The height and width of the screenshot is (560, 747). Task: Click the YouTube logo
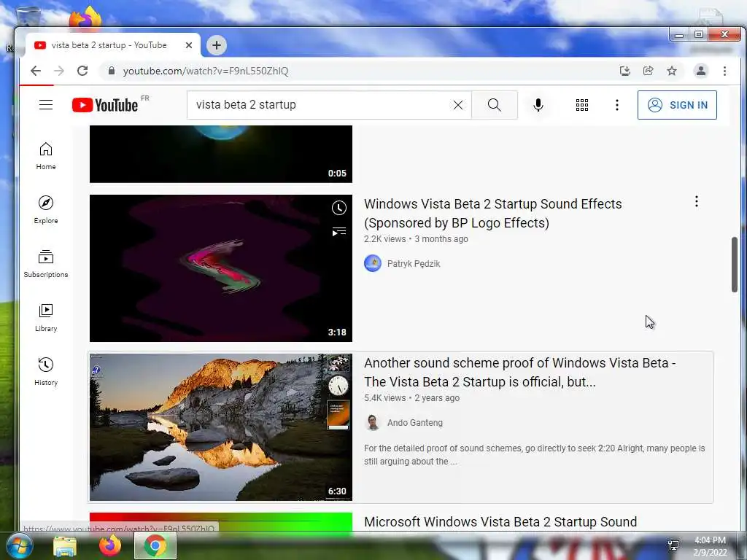coord(105,105)
